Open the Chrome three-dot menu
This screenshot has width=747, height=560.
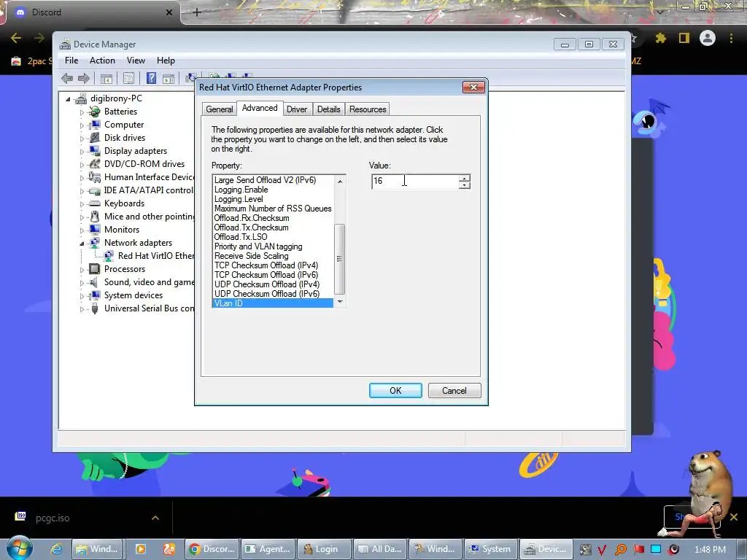(x=731, y=38)
